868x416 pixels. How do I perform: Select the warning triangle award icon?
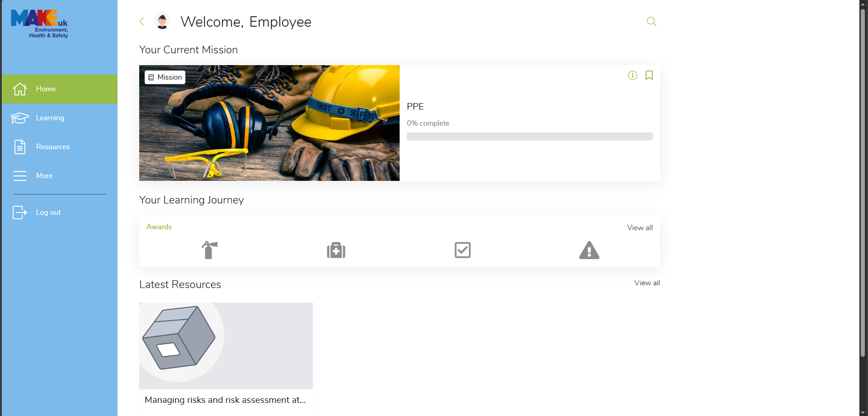[589, 250]
